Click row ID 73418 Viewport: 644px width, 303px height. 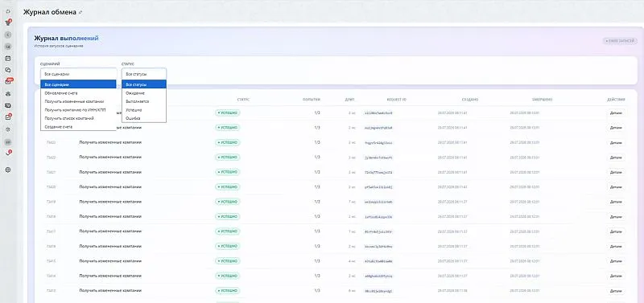(x=51, y=216)
